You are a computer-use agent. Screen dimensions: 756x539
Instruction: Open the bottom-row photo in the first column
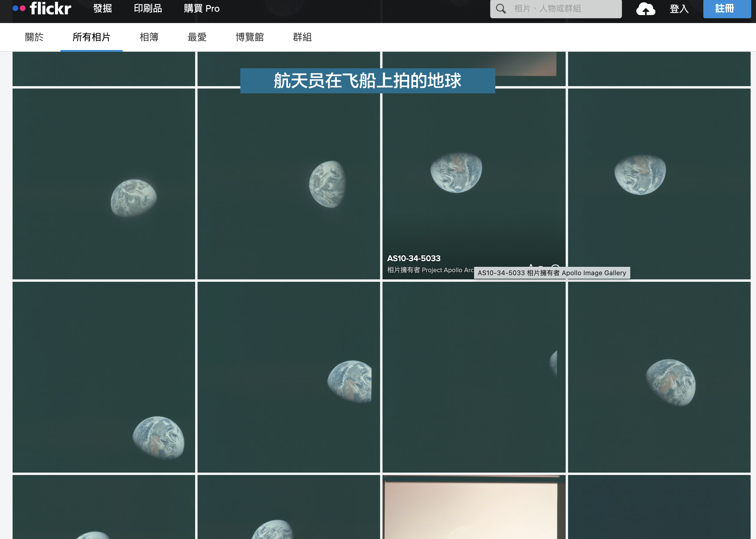coord(104,507)
